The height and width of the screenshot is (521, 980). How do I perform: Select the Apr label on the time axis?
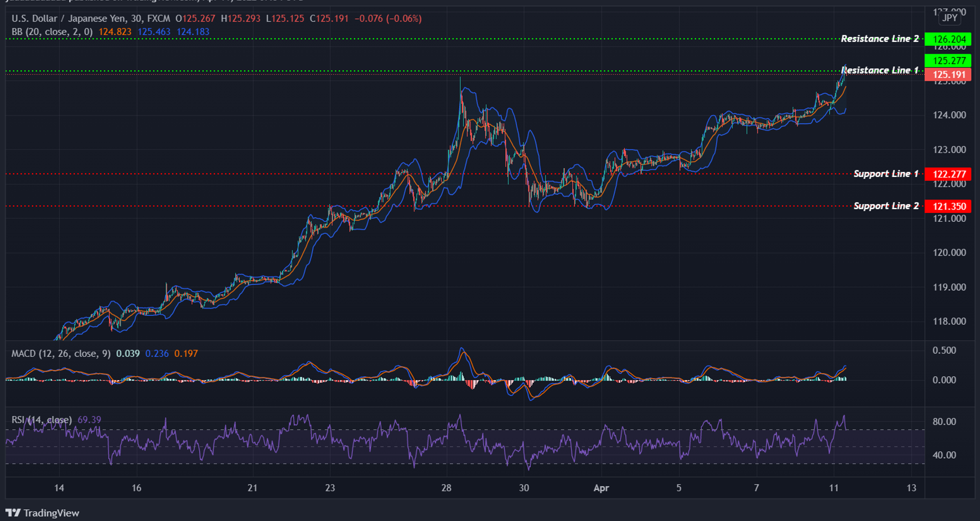click(601, 488)
